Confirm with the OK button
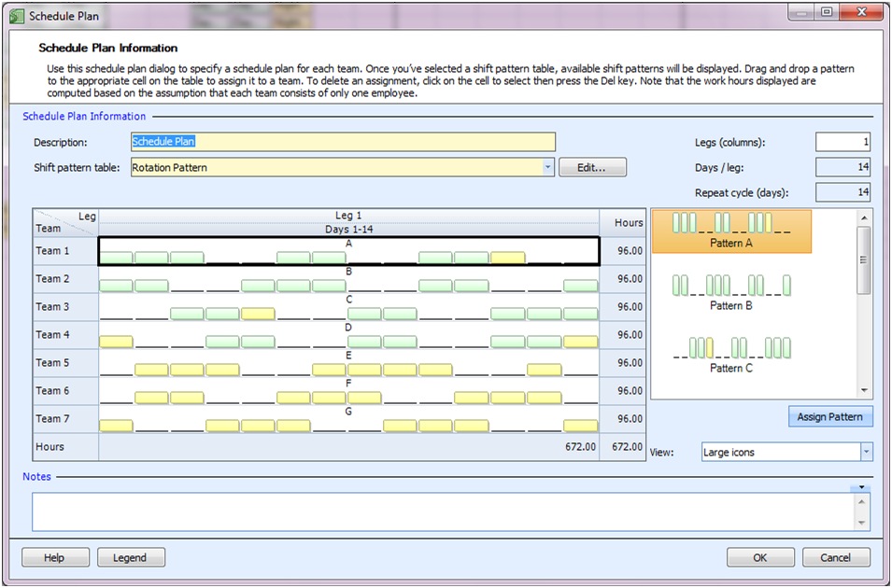The image size is (892, 588). tap(760, 557)
